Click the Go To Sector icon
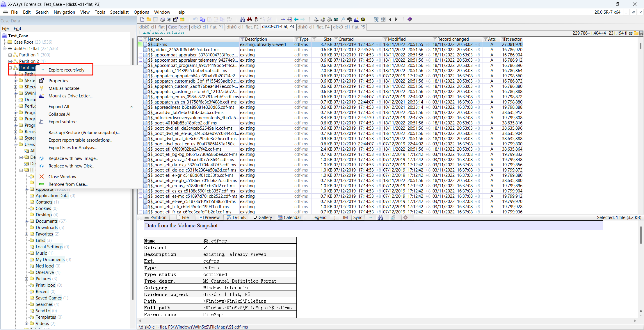644x330 pixels. click(x=289, y=19)
